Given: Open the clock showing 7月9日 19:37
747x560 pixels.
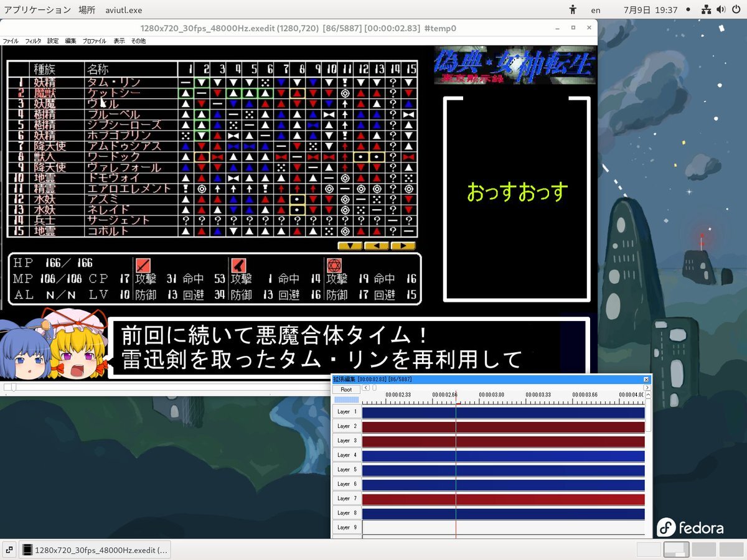Looking at the screenshot, I should pos(650,10).
